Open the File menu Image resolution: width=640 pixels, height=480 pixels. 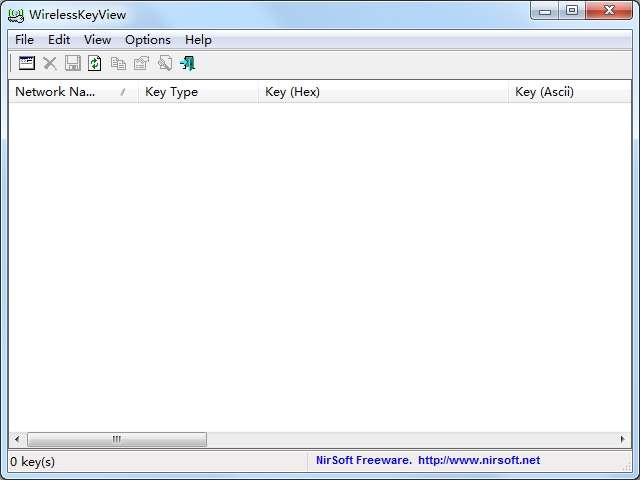click(24, 40)
